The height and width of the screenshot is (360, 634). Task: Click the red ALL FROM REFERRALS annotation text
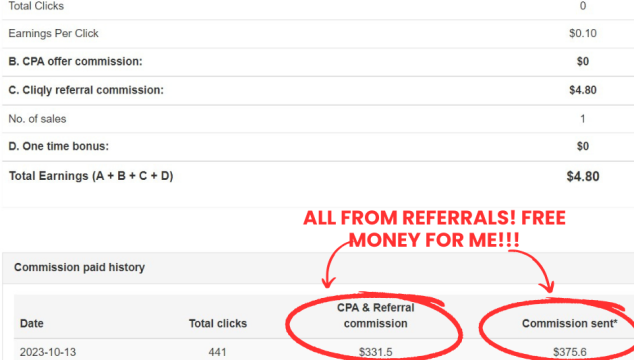click(434, 229)
